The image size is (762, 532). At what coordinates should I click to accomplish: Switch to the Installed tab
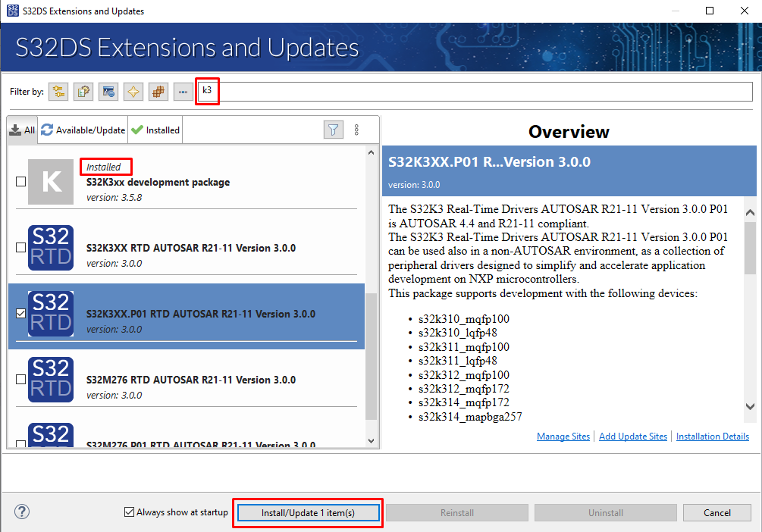155,130
